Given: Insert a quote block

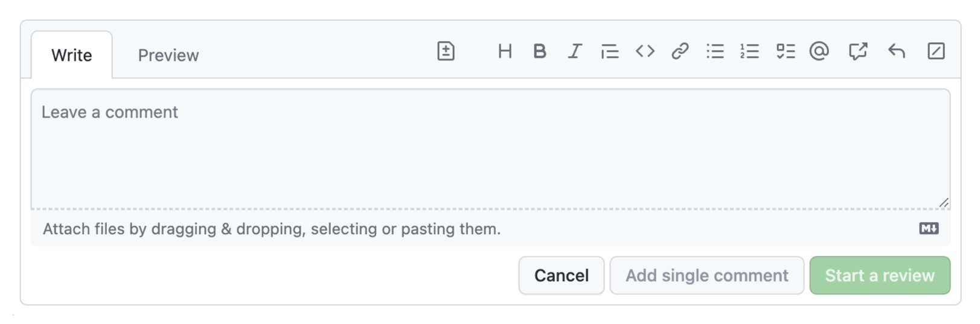Looking at the screenshot, I should (x=610, y=51).
